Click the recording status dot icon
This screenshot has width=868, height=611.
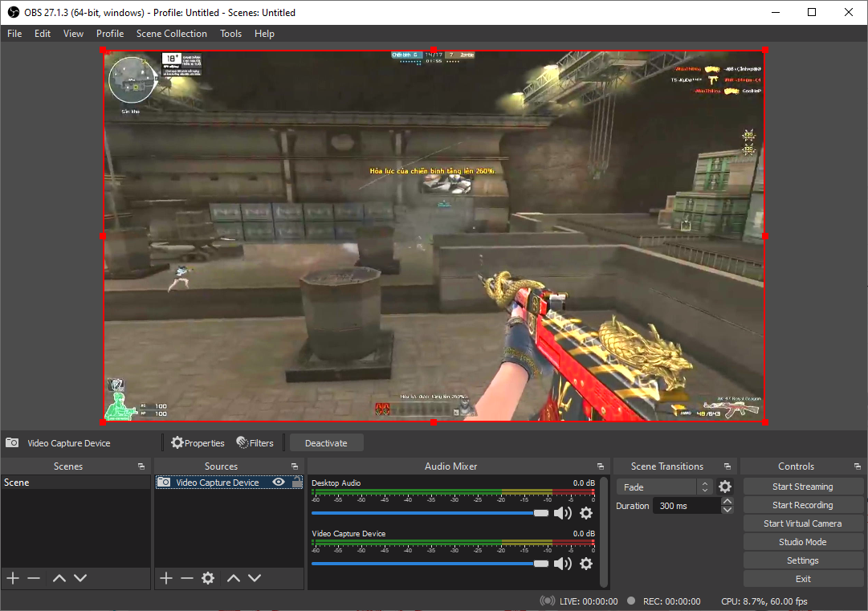coord(631,601)
